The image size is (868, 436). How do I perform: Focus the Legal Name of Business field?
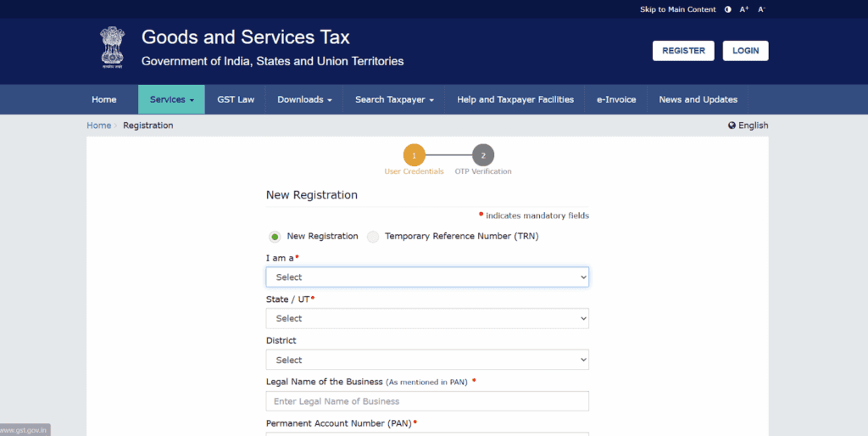427,401
